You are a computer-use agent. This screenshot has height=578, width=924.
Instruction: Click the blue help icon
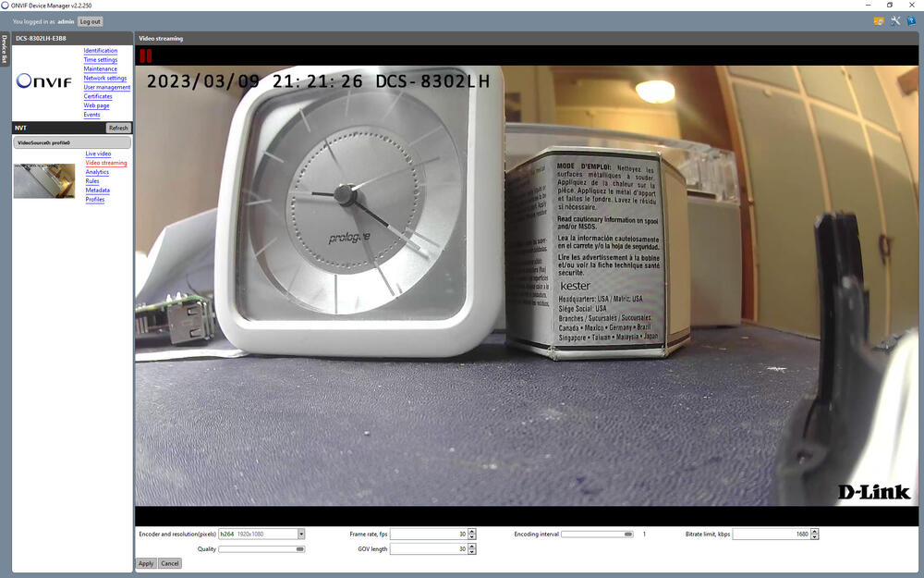911,21
